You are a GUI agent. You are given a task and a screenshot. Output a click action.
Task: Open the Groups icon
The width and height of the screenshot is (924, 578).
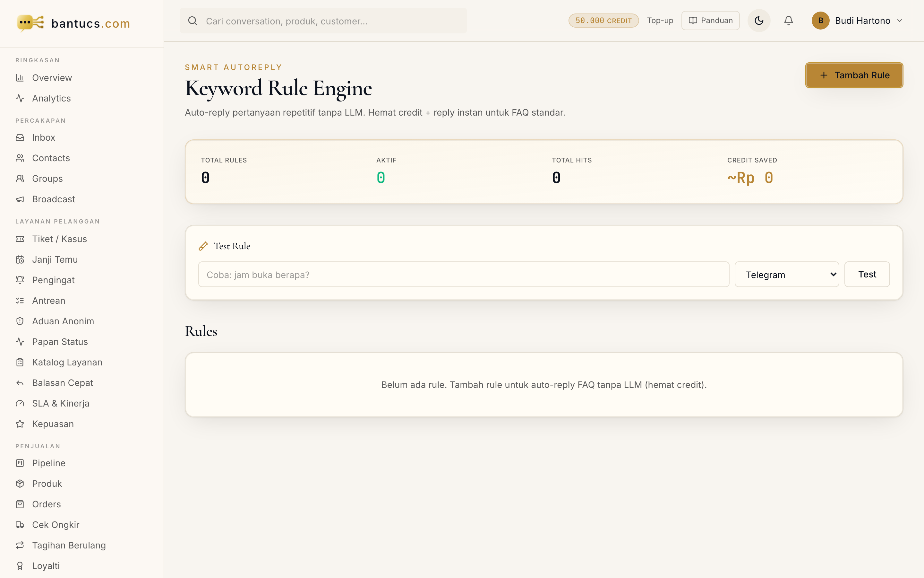coord(20,179)
